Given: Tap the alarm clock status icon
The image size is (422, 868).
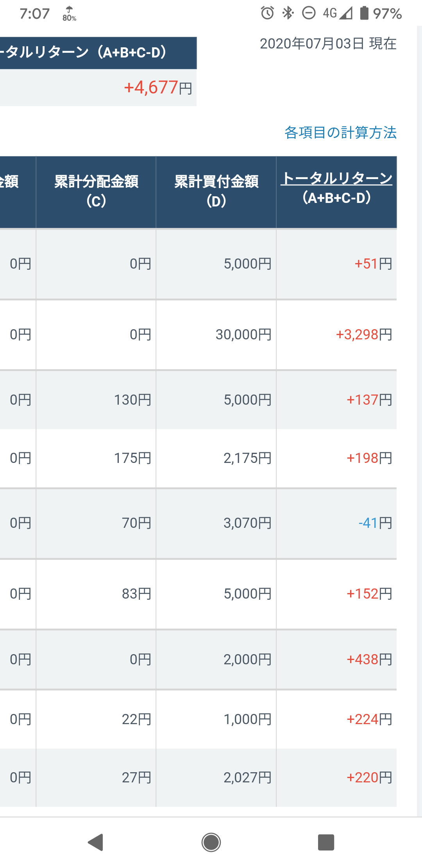Looking at the screenshot, I should click(x=267, y=13).
